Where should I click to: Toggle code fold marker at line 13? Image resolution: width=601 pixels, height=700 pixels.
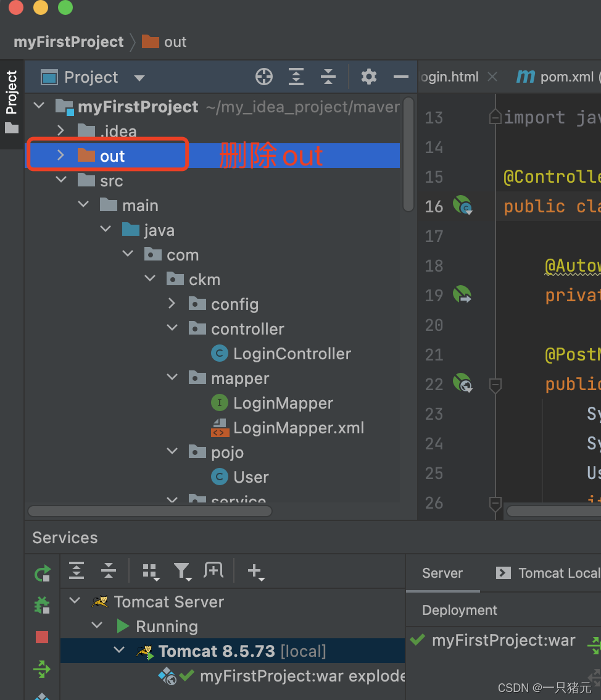point(495,117)
